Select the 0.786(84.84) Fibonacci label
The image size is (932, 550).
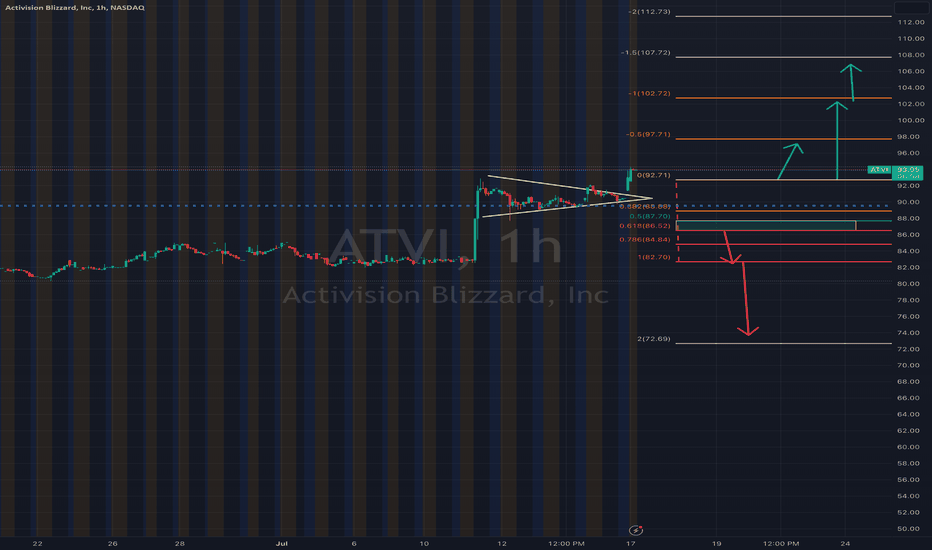[645, 240]
